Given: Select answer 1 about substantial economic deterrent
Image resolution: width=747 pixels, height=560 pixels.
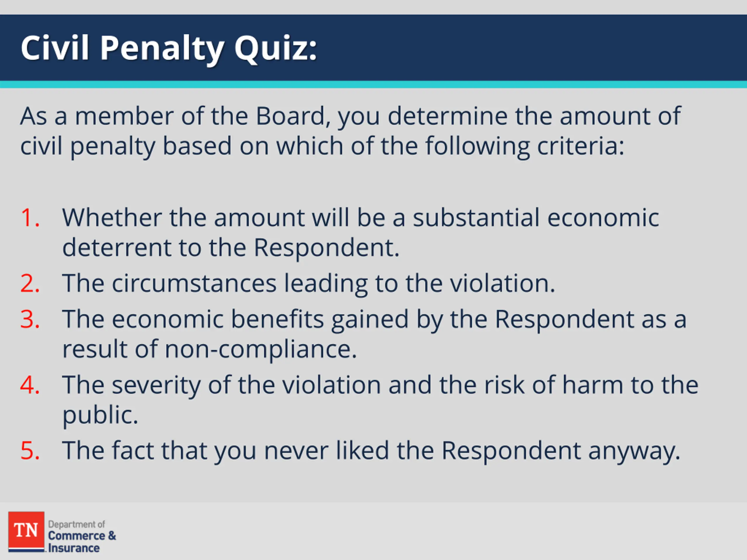Looking at the screenshot, I should click(360, 232).
